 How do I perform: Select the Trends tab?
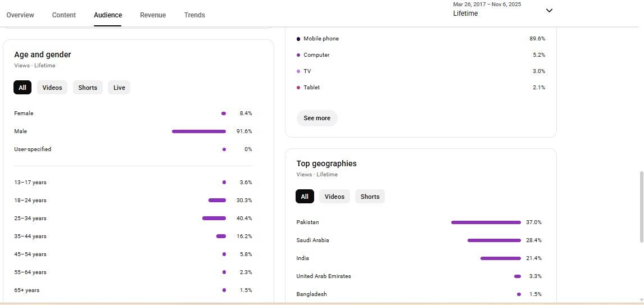click(194, 15)
